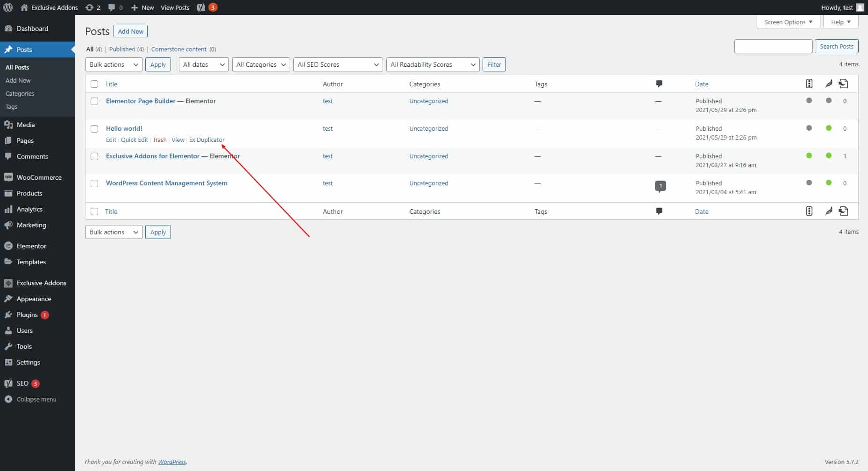Click the top Apply button
The width and height of the screenshot is (868, 471).
coord(158,64)
